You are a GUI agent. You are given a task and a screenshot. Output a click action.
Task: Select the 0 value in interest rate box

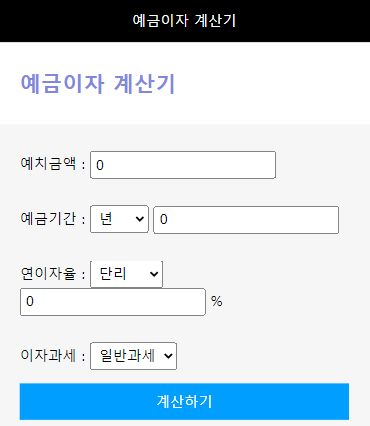pos(30,302)
